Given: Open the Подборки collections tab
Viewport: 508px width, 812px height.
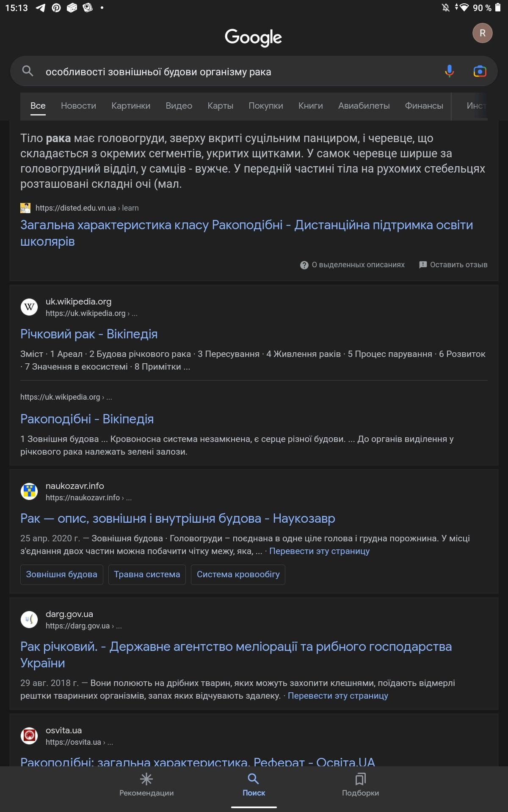Looking at the screenshot, I should [360, 785].
